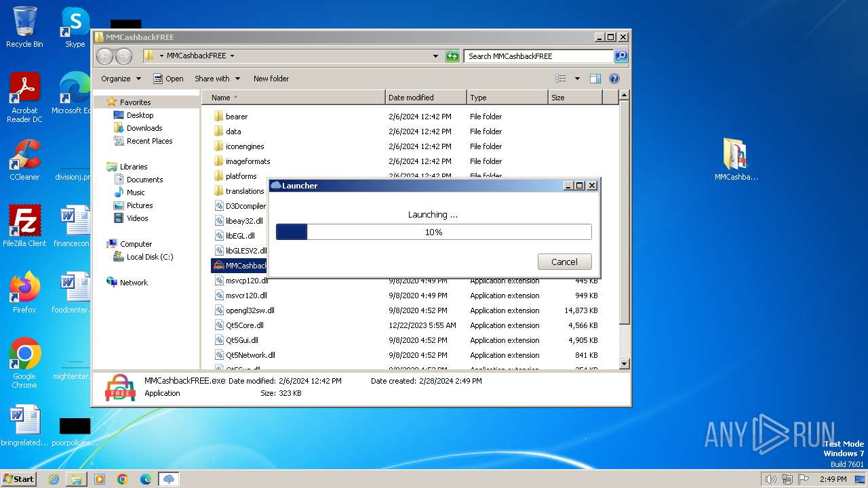Launch Acrobat Reader DC from desktop
This screenshot has width=868, height=488.
(24, 98)
